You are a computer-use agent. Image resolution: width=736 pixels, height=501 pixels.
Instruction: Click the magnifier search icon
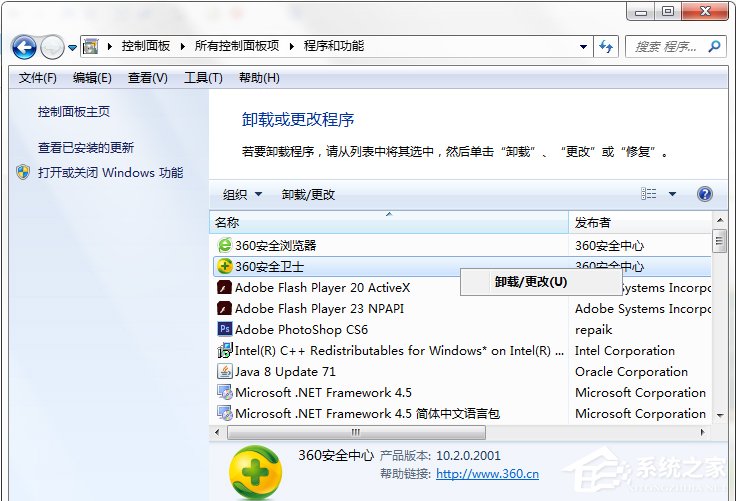click(714, 46)
